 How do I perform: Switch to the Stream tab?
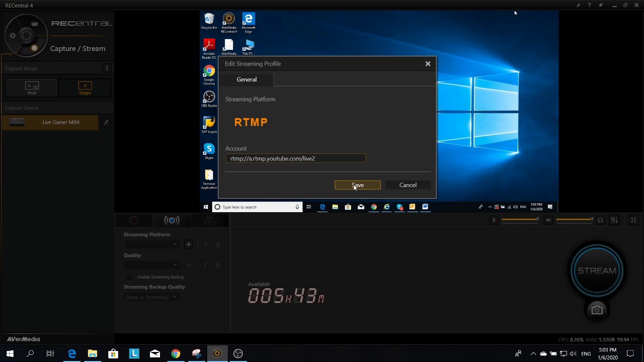(x=172, y=220)
